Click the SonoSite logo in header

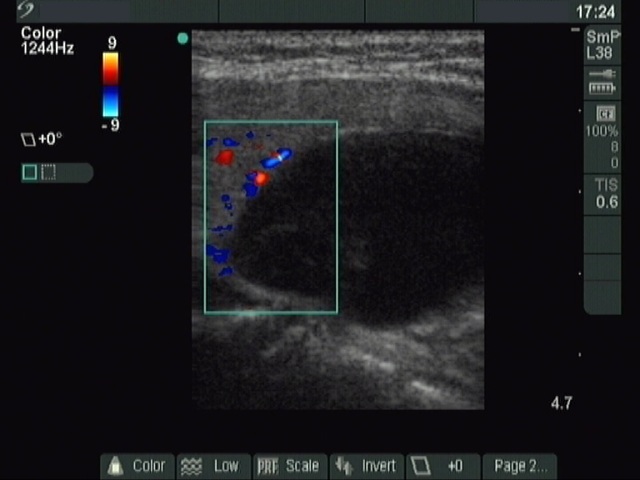pos(26,11)
